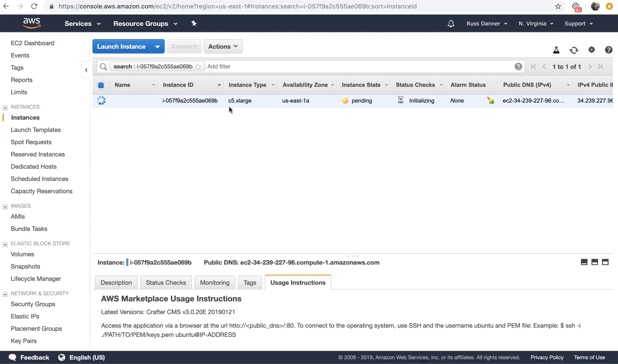618x364 pixels.
Task: Collapse the ELASTIC BLOCK STORE section
Action: pos(5,244)
